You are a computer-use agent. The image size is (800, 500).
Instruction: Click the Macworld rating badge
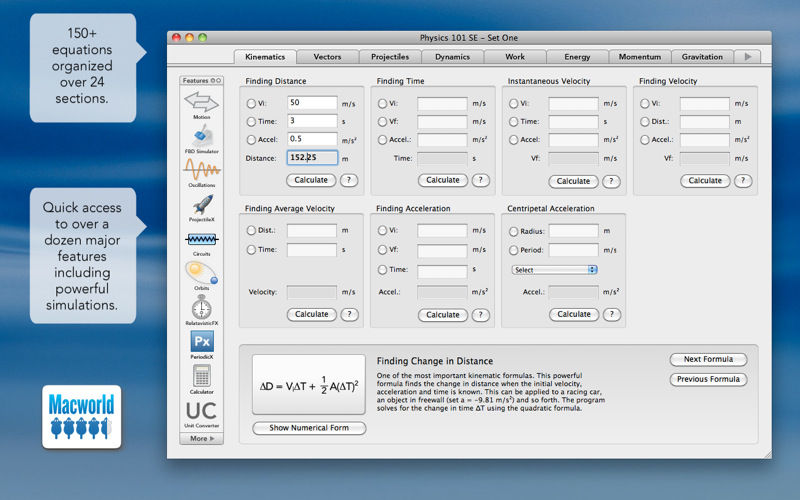click(82, 417)
